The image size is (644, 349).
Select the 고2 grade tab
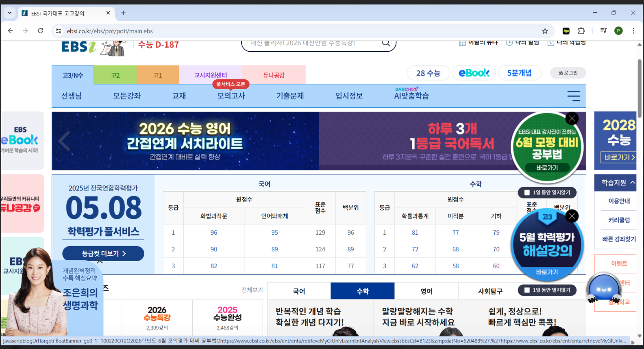(x=115, y=75)
